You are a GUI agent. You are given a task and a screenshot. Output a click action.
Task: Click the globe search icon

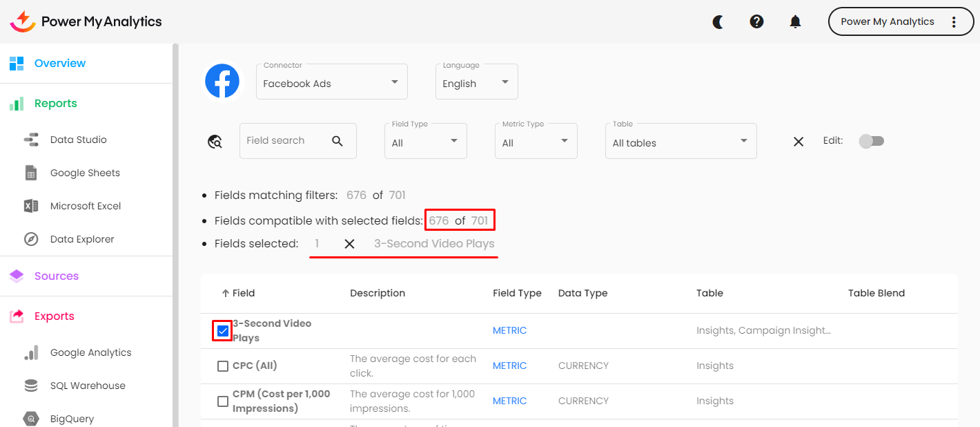tap(215, 142)
